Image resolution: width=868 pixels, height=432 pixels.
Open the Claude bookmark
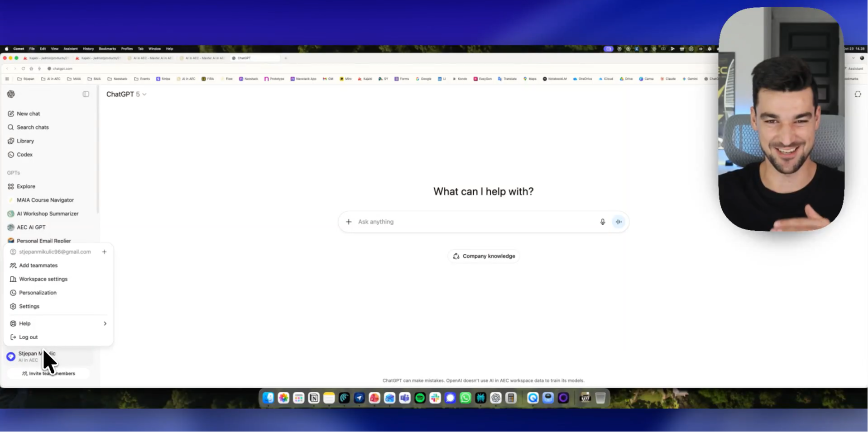pyautogui.click(x=668, y=79)
